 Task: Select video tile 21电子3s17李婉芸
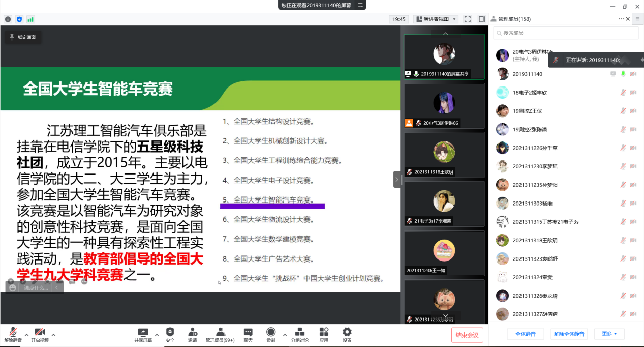pyautogui.click(x=445, y=204)
